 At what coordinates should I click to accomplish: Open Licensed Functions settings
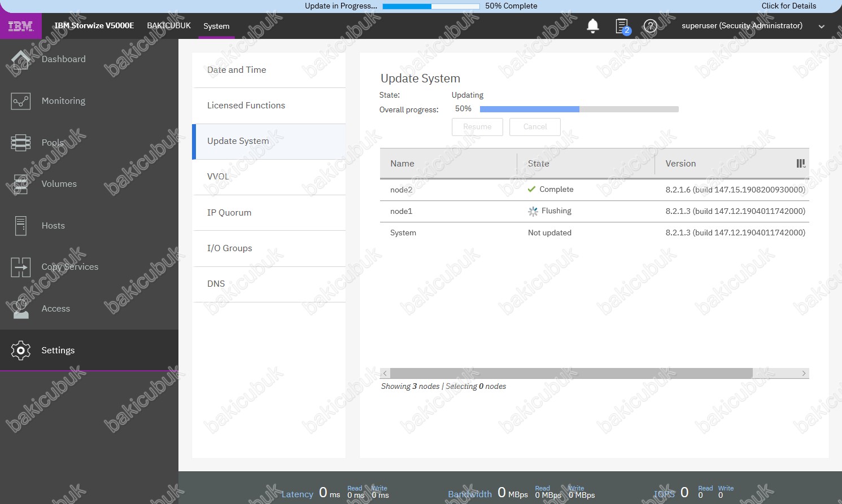[x=269, y=106]
